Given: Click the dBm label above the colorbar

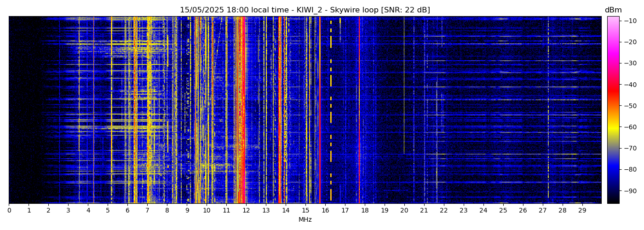Looking at the screenshot, I should click(613, 10).
